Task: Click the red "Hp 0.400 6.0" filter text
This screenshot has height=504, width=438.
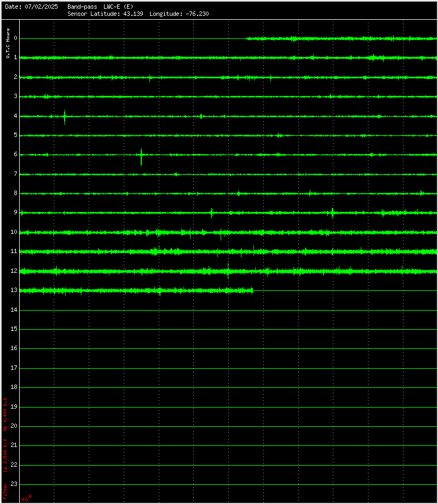Action: 5,414
